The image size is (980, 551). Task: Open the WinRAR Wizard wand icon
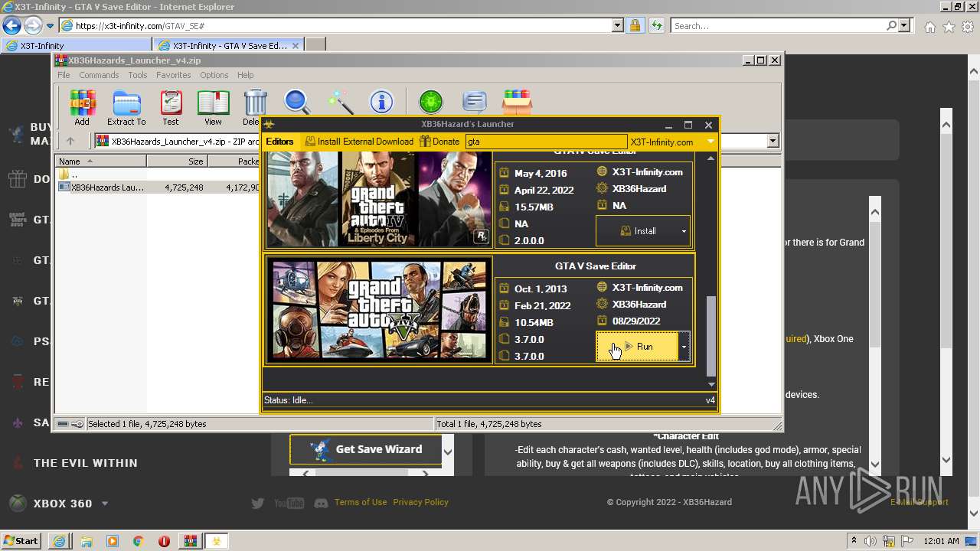(x=339, y=102)
